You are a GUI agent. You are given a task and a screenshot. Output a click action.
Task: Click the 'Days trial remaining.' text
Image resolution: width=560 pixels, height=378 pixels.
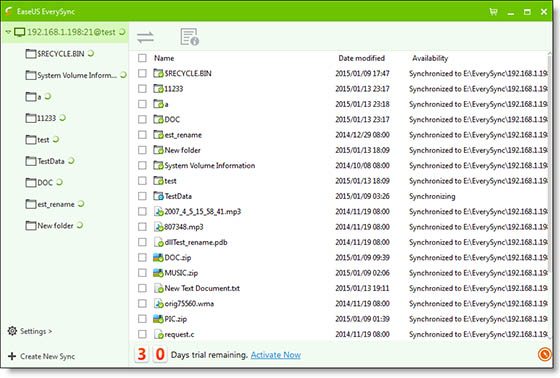(209, 355)
